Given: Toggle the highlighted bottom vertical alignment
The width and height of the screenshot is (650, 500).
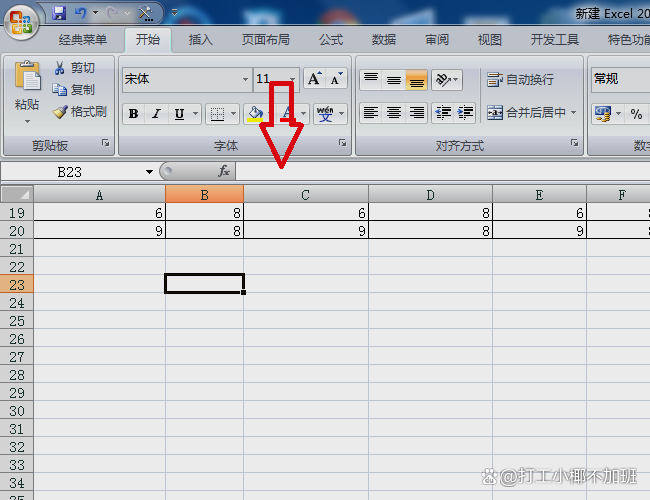Looking at the screenshot, I should click(x=417, y=80).
